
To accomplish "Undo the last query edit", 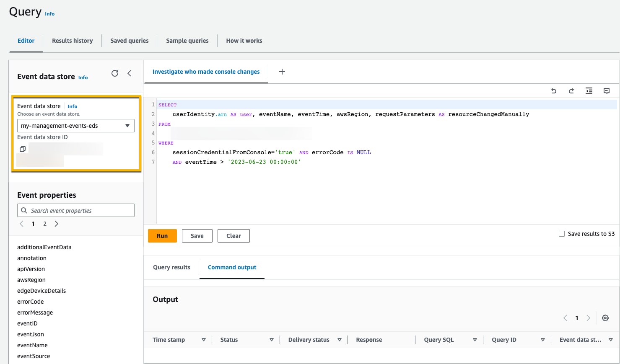I will [553, 91].
